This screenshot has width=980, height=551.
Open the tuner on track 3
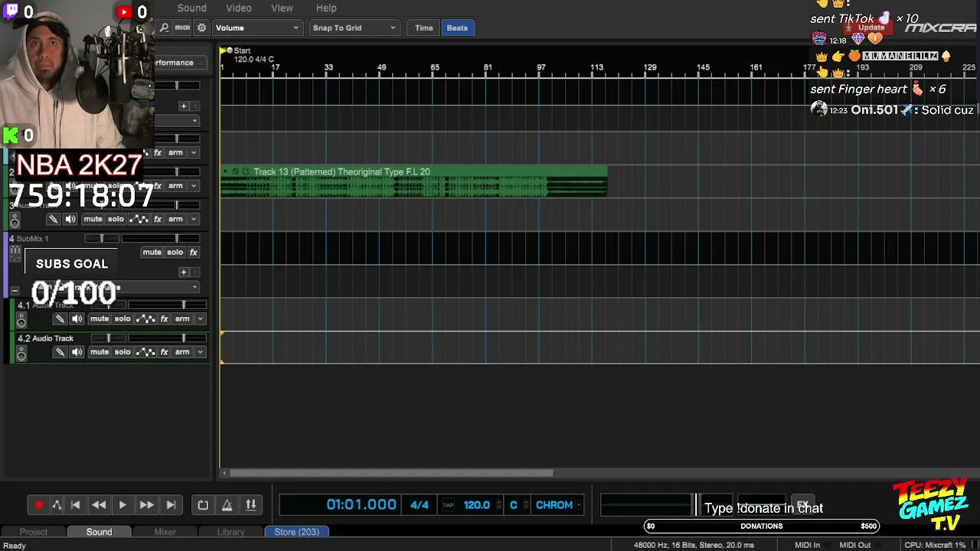point(53,219)
